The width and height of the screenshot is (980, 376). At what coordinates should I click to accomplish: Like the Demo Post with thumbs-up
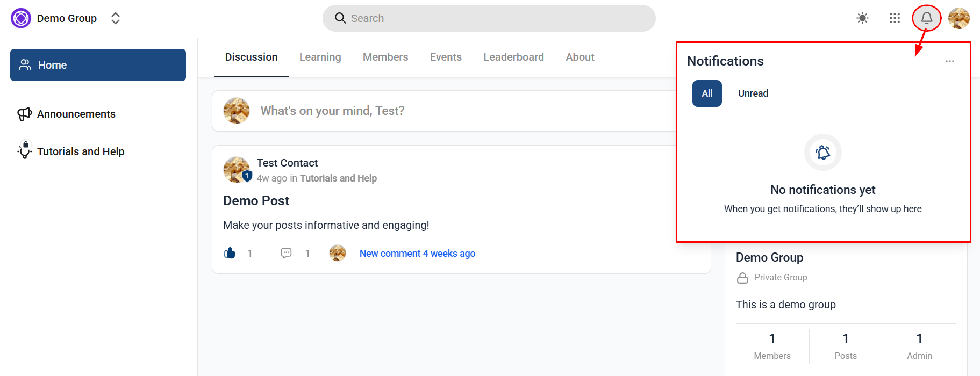(230, 253)
